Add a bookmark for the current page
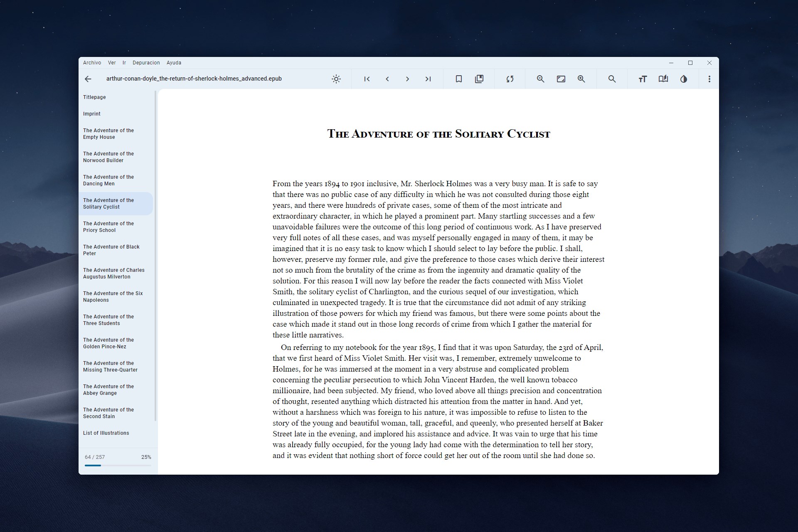 [459, 79]
